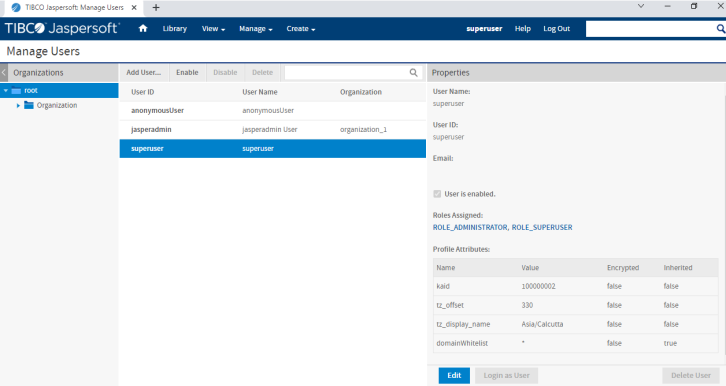Click Log Out

click(557, 29)
